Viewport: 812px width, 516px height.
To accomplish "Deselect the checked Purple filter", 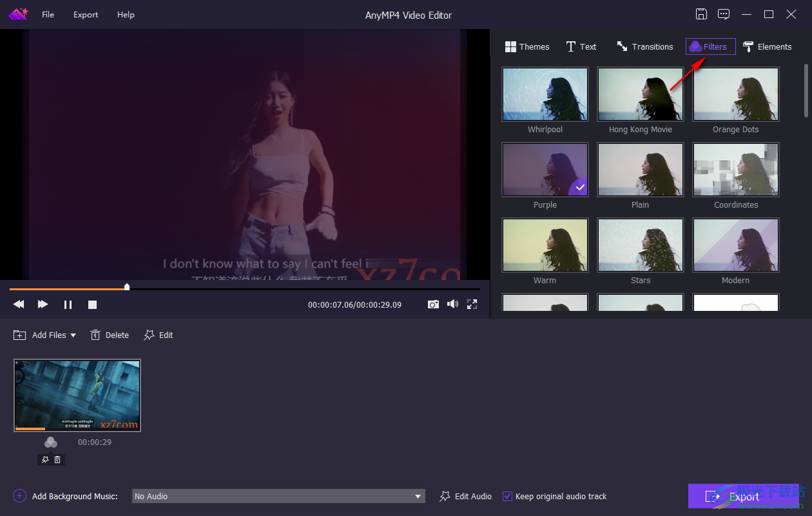I will 545,170.
